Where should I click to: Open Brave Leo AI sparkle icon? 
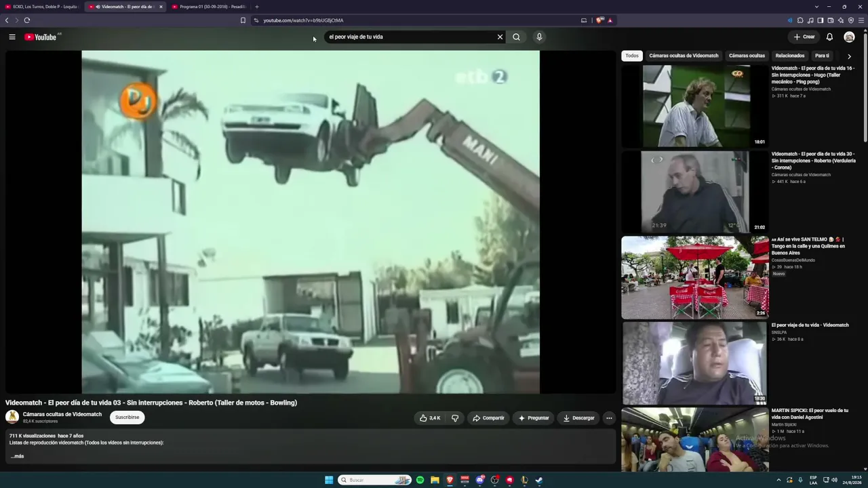pyautogui.click(x=841, y=20)
